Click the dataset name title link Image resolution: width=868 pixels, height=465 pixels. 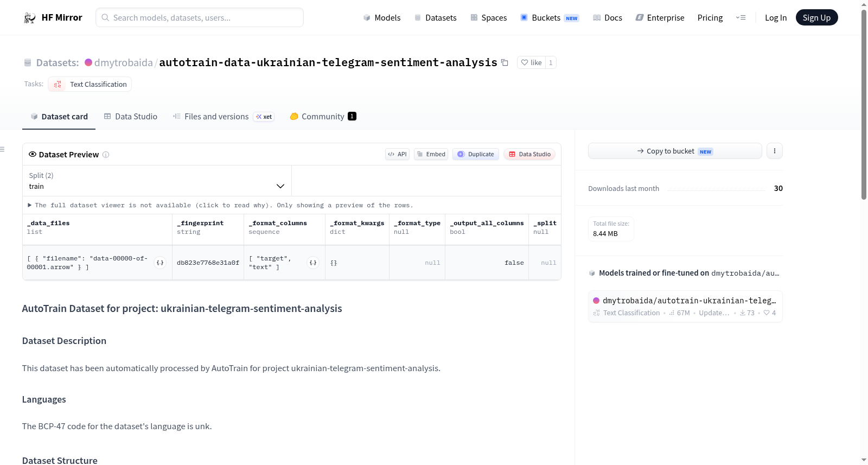[x=328, y=62]
